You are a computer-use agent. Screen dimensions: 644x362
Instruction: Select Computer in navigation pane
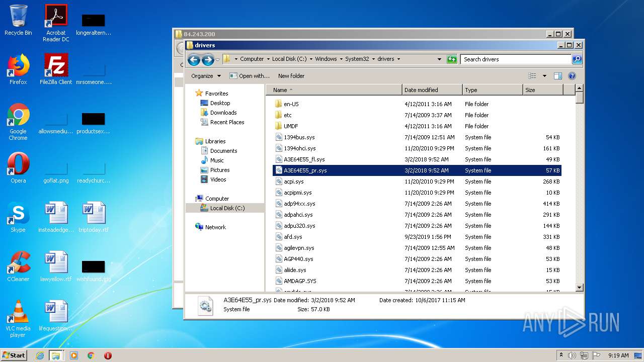coord(217,199)
